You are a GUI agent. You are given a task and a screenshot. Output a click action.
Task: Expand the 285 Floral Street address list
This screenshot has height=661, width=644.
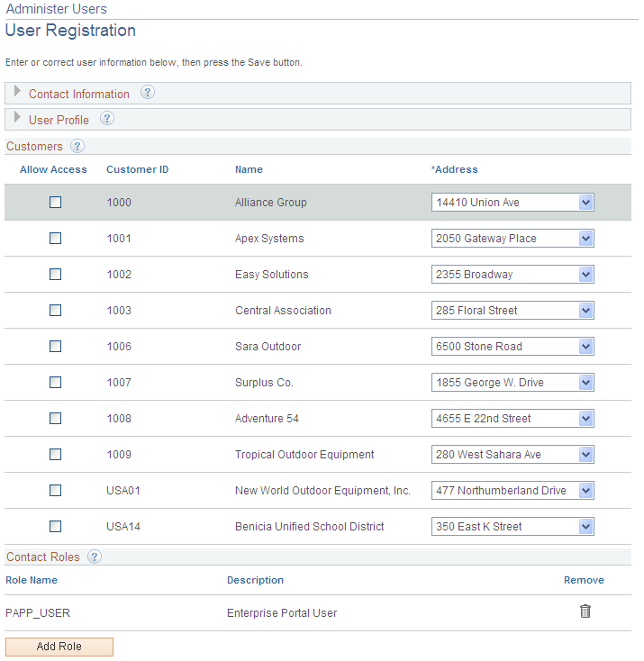click(512, 311)
